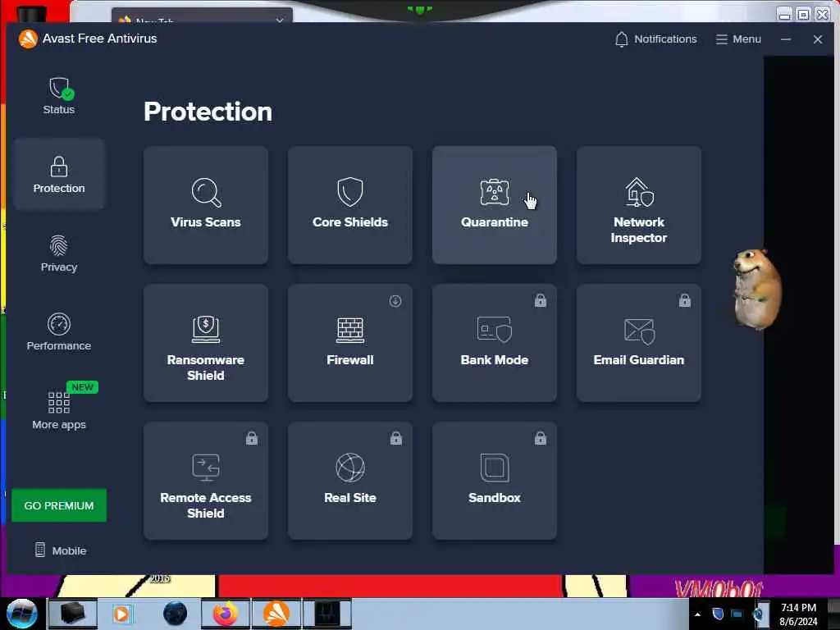The width and height of the screenshot is (840, 630).
Task: Go to the Status sidebar section
Action: [x=59, y=95]
